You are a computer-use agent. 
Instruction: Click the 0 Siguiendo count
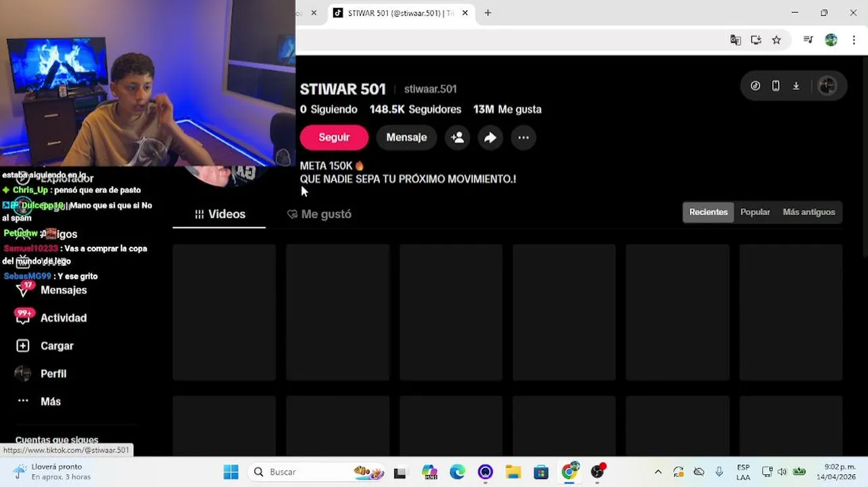pos(329,109)
